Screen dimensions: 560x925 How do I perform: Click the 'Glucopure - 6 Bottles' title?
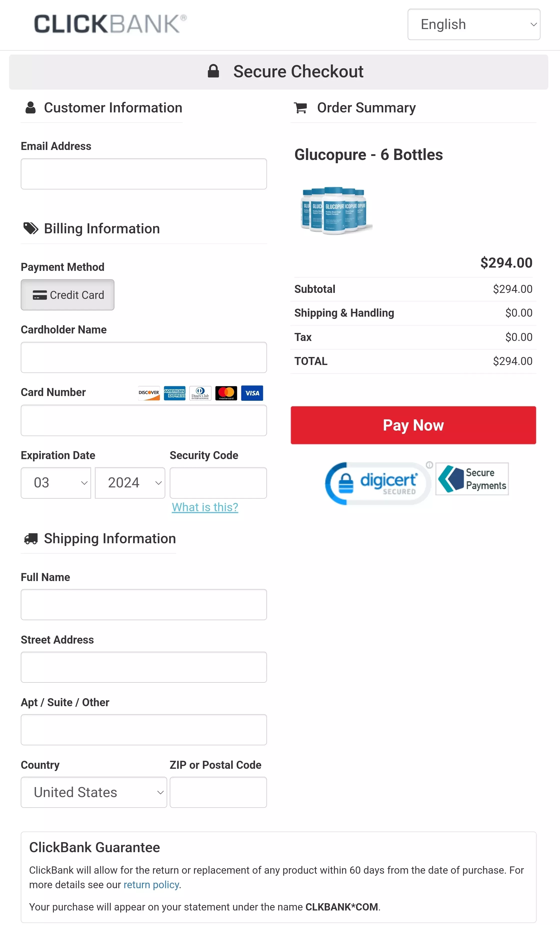click(x=369, y=155)
